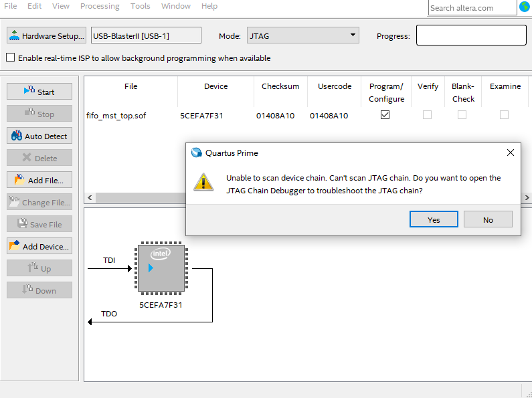Click Change File button
Screen dimensions: 532x398
39,202
